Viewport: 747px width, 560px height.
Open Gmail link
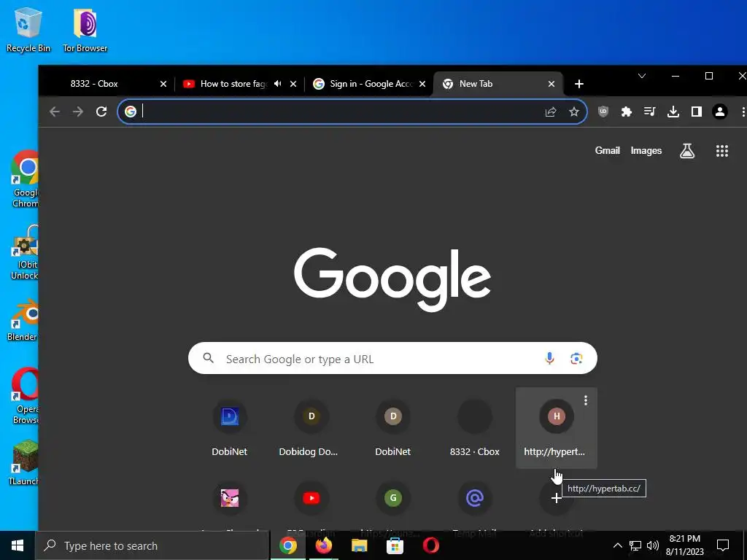608,150
